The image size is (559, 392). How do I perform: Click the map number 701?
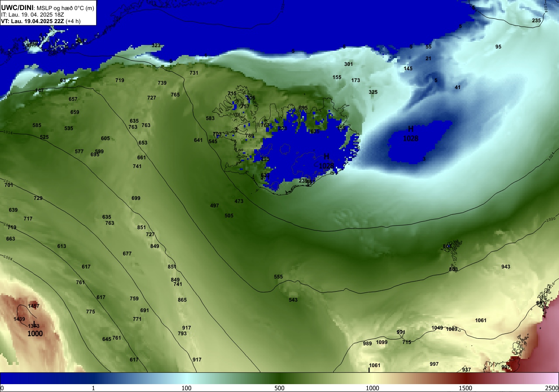coord(8,185)
